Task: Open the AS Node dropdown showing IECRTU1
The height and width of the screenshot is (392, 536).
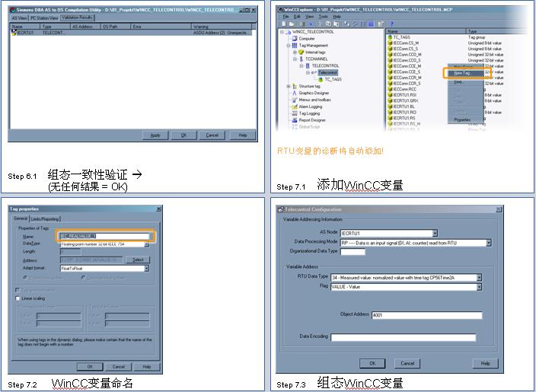Action: [x=435, y=233]
